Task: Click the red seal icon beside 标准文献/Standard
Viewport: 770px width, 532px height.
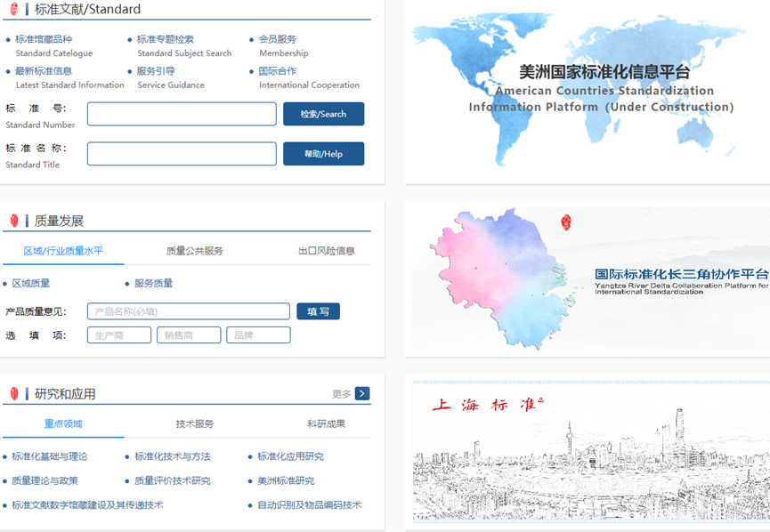Action: click(14, 9)
